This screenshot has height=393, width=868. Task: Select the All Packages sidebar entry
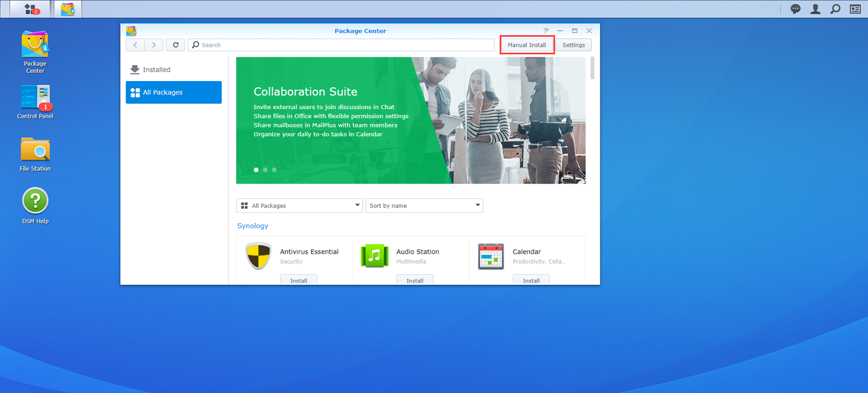point(174,92)
